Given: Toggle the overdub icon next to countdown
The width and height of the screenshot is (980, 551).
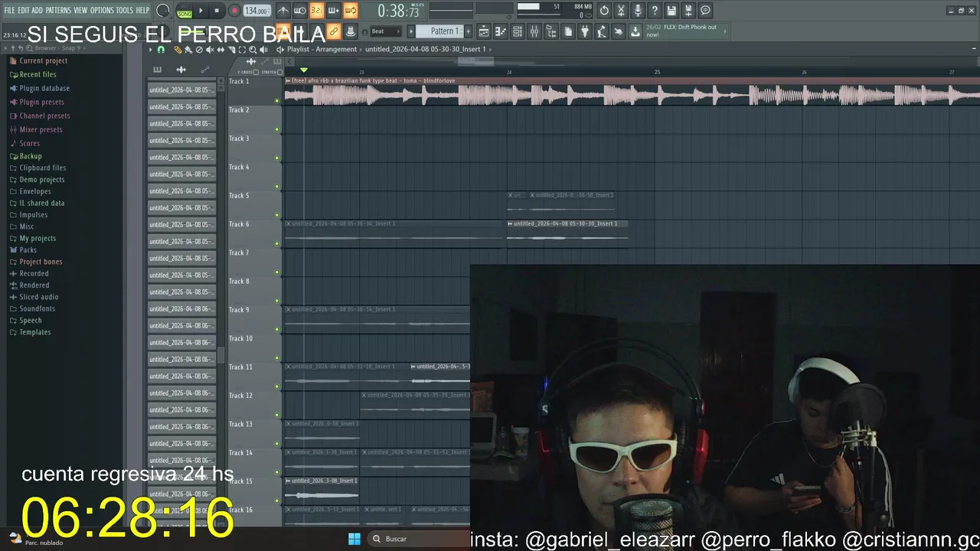Looking at the screenshot, I should 333,11.
